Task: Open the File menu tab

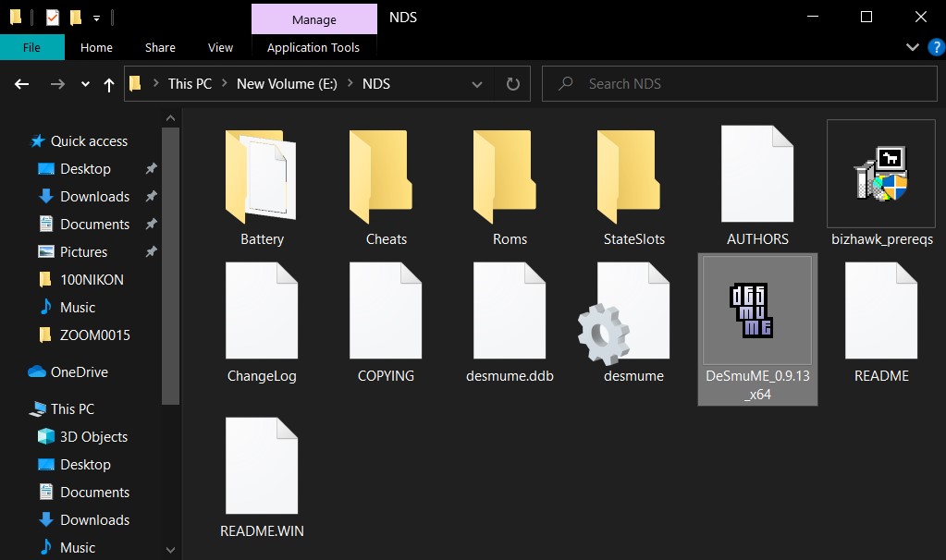Action: 32,47
